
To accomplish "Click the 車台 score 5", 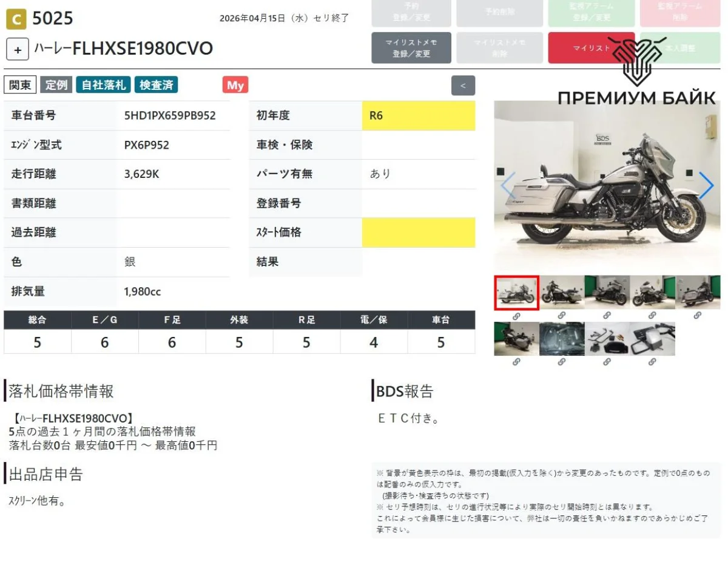I will [441, 343].
